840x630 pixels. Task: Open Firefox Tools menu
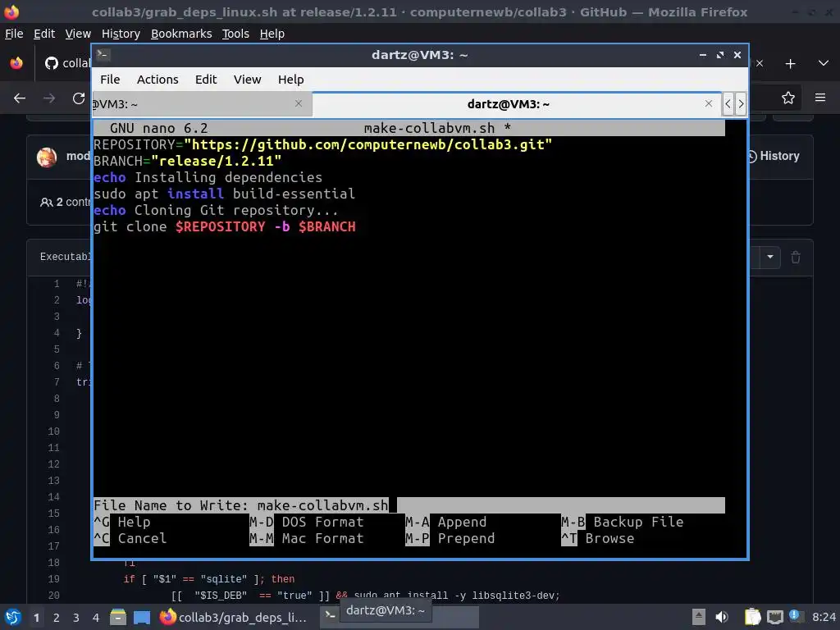pos(235,34)
